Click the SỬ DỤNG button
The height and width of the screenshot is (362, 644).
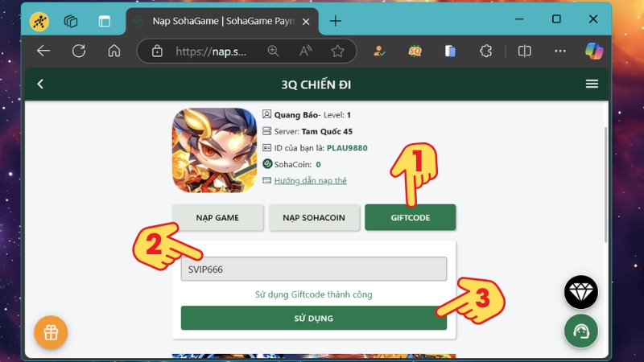pyautogui.click(x=314, y=318)
